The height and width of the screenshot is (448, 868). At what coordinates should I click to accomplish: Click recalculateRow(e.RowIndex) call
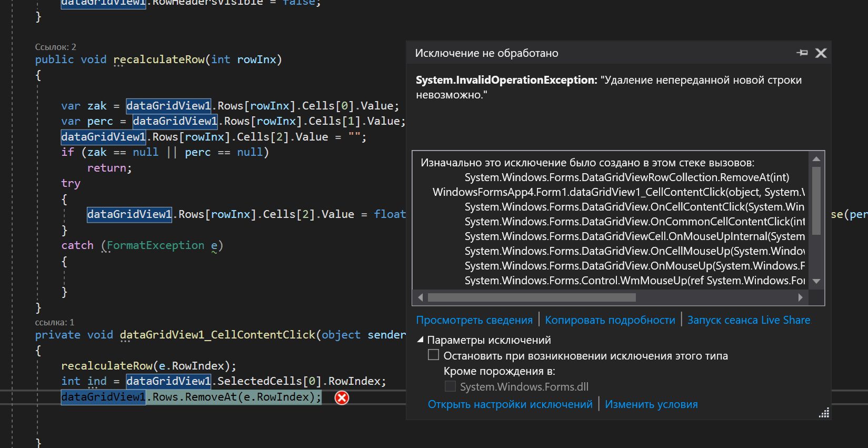148,366
